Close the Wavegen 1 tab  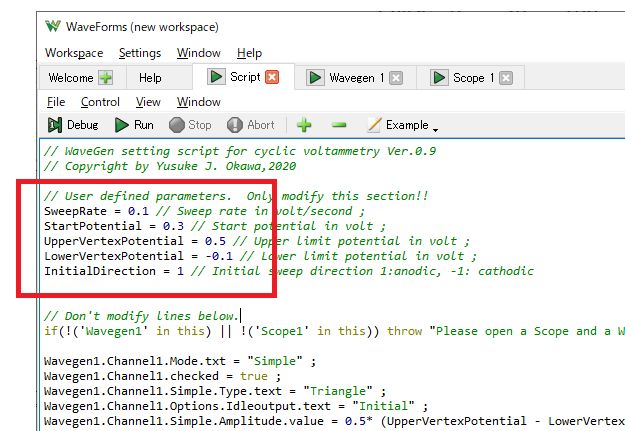coord(396,78)
